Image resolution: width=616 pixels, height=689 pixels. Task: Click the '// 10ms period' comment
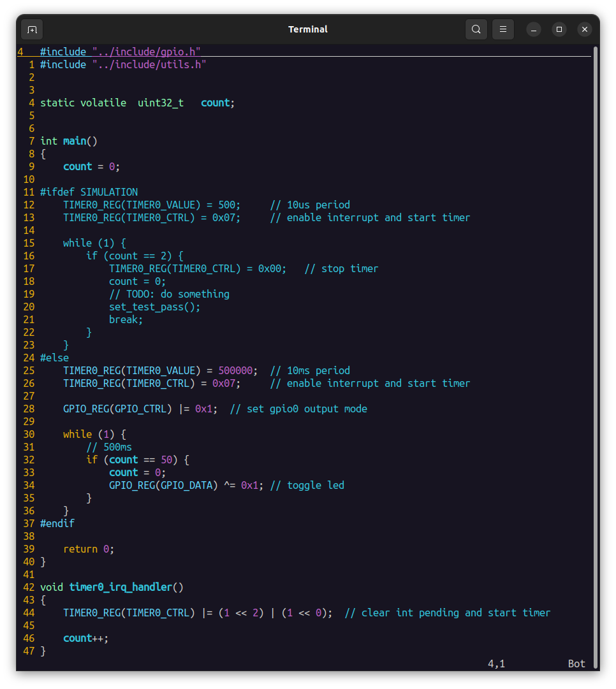pyautogui.click(x=310, y=370)
